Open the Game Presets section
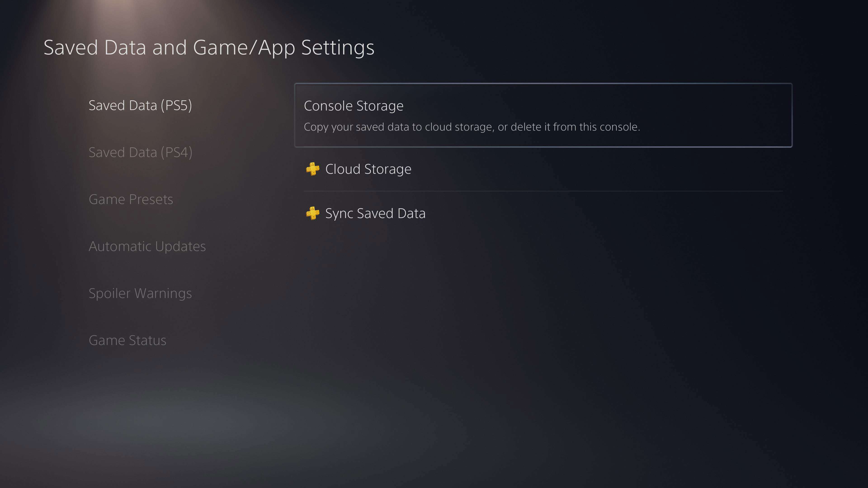Image resolution: width=868 pixels, height=488 pixels. click(131, 199)
